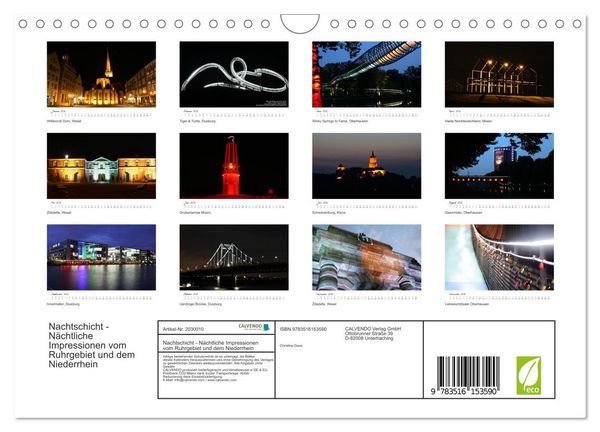Click the CALVENDO logo in the article box
This screenshot has height=432, width=600.
[254, 327]
